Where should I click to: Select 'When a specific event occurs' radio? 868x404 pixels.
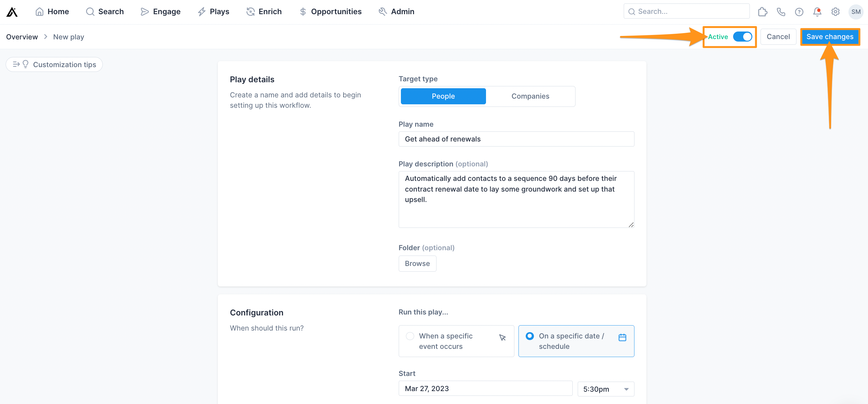click(410, 336)
